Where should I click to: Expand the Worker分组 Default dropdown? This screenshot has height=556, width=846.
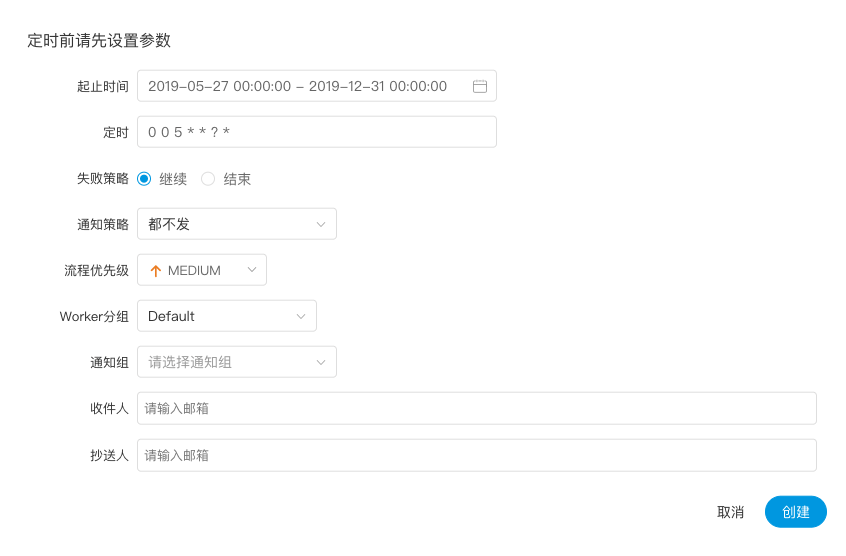pyautogui.click(x=226, y=317)
